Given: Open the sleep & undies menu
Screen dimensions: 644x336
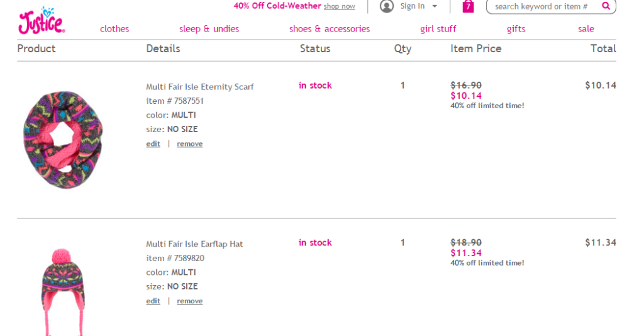Looking at the screenshot, I should 209,29.
